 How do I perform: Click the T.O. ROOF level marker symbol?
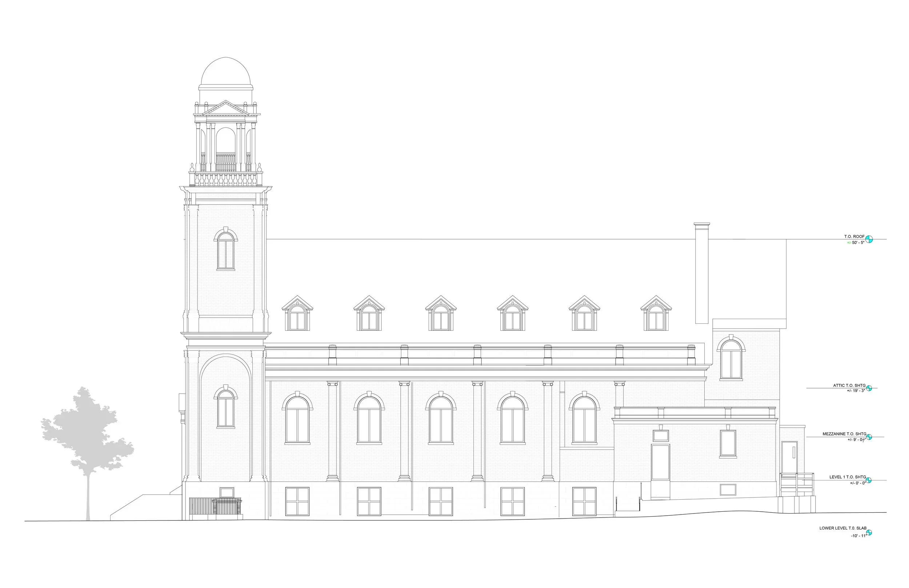[869, 239]
